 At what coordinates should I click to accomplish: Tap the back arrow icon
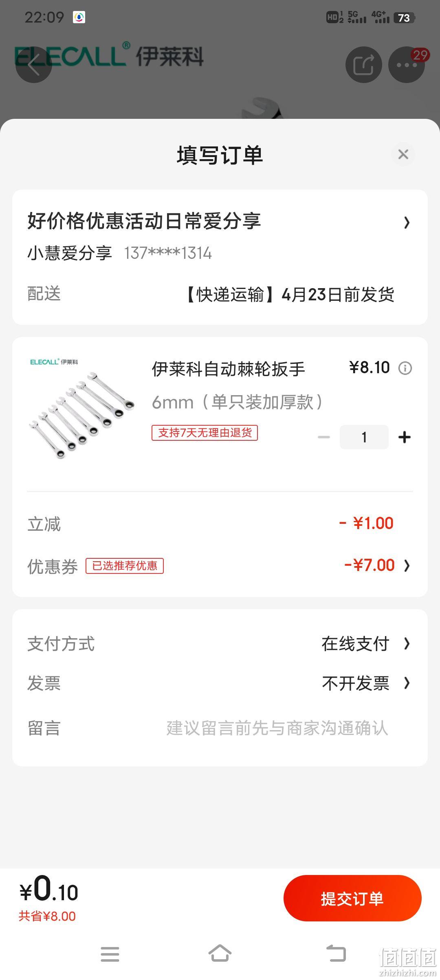tap(34, 65)
